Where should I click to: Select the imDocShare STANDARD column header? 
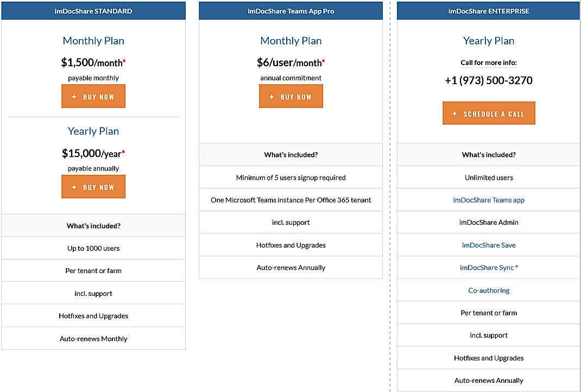tap(93, 10)
